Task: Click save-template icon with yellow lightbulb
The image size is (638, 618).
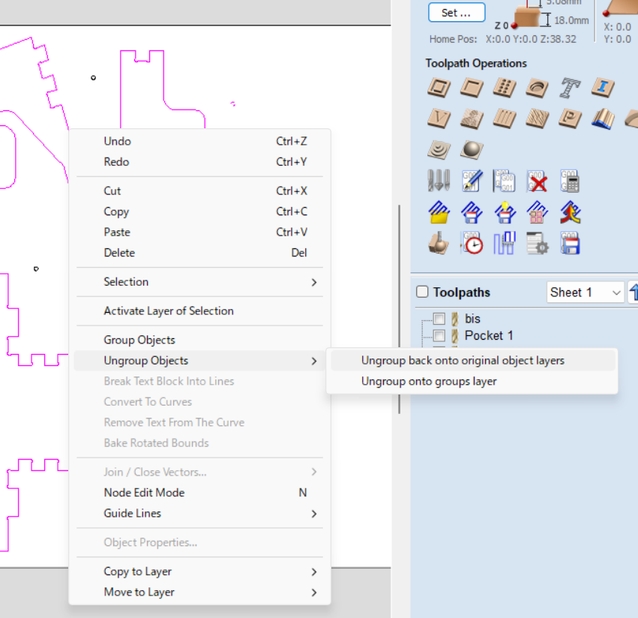Action: (505, 212)
